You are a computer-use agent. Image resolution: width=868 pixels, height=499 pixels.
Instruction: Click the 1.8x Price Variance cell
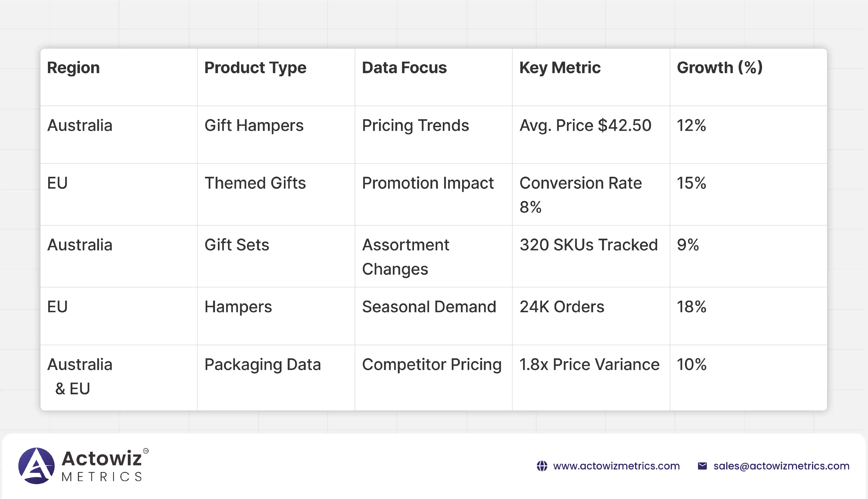[589, 365]
